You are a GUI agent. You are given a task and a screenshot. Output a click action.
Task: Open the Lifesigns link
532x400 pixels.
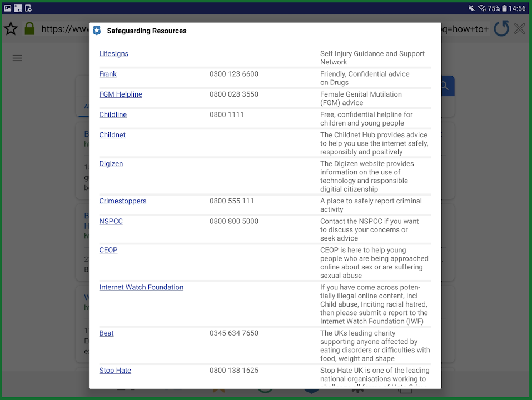coord(113,54)
